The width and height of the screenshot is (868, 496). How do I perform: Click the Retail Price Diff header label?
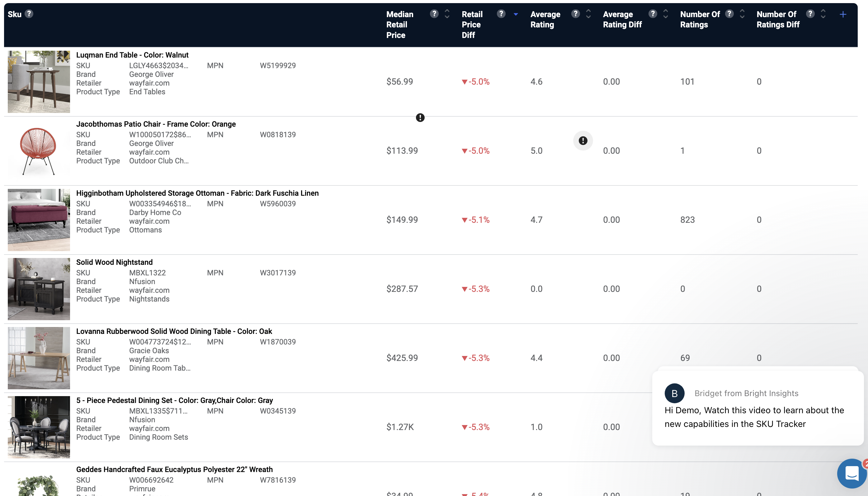point(472,25)
